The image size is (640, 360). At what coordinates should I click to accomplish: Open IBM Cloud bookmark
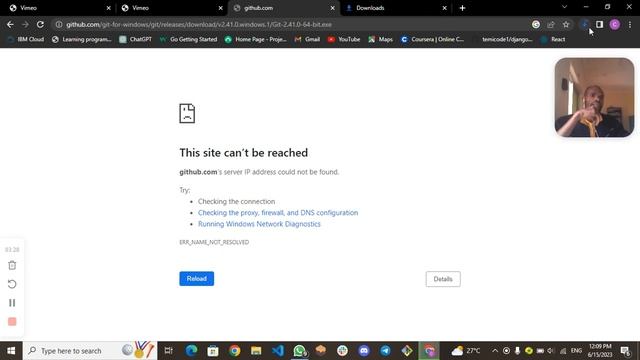pos(25,39)
